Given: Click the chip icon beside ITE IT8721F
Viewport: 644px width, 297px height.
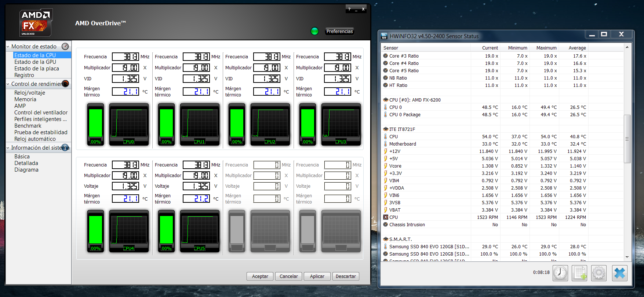Looking at the screenshot, I should [385, 129].
